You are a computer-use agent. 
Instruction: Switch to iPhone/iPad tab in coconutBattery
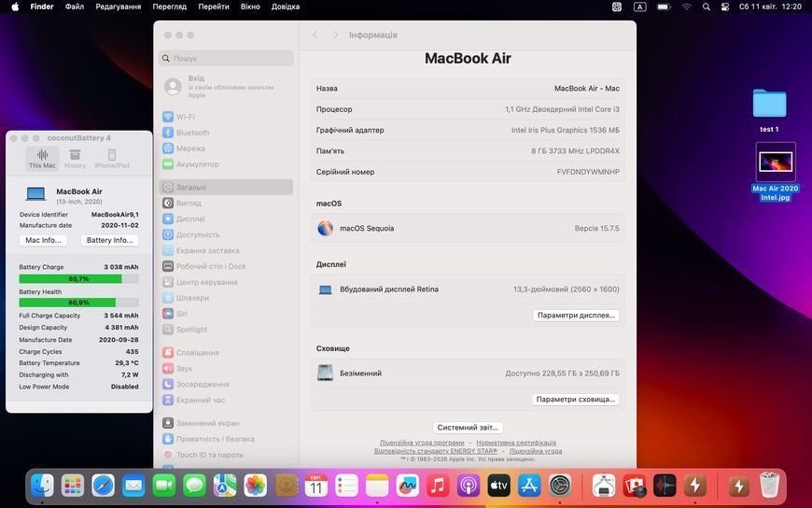click(112, 158)
